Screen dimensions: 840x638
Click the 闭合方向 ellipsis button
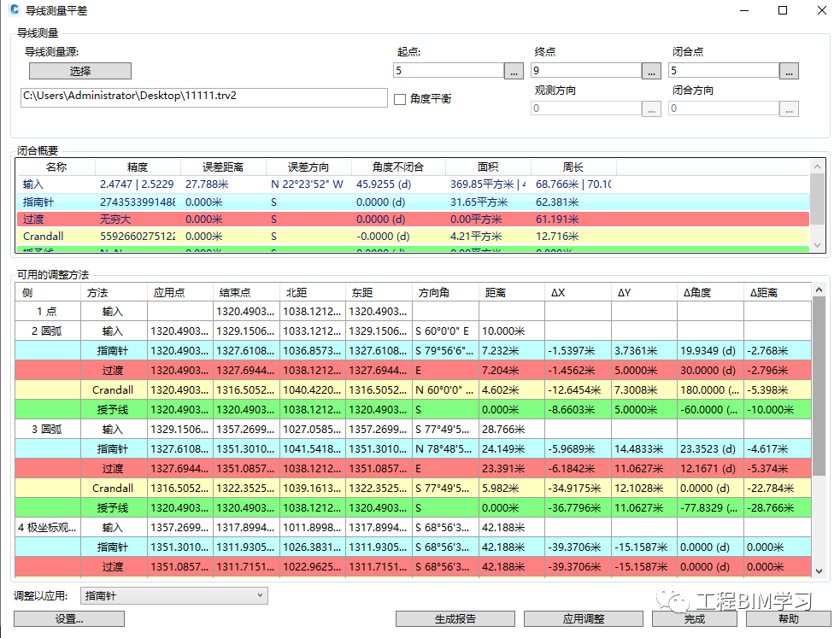tap(789, 108)
